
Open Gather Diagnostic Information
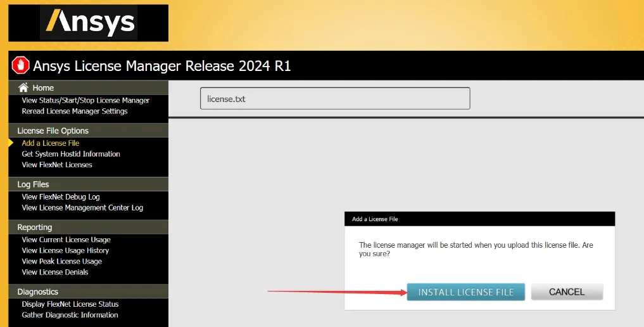tap(70, 315)
